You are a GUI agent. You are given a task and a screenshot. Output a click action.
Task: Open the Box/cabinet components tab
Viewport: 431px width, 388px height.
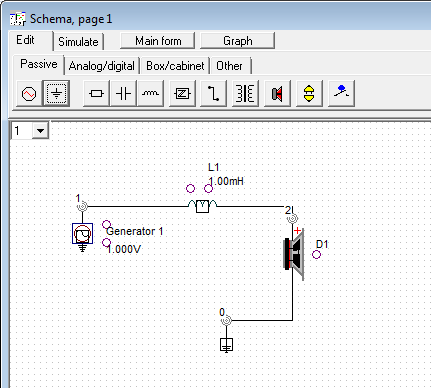click(175, 66)
